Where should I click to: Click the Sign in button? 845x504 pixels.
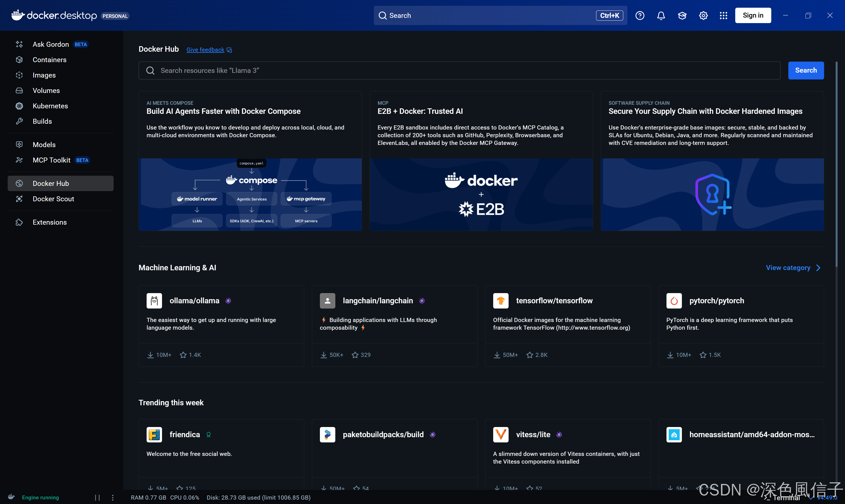tap(753, 15)
